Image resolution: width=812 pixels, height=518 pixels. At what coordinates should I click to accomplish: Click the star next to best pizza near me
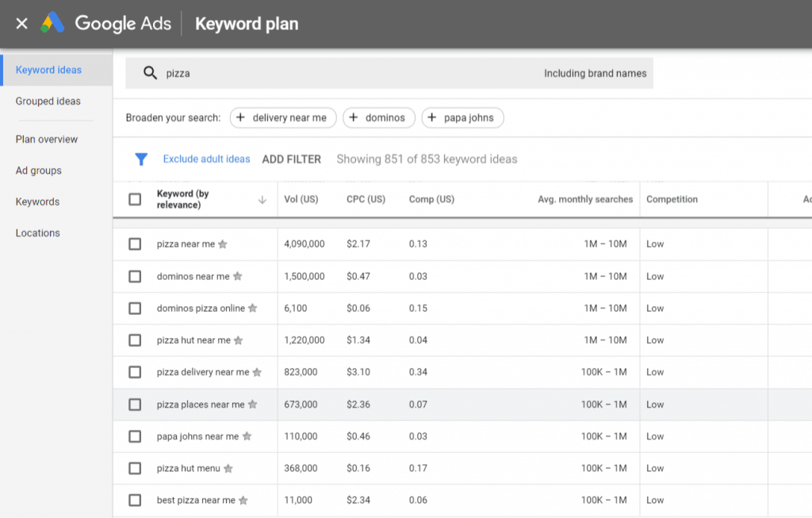click(x=243, y=500)
